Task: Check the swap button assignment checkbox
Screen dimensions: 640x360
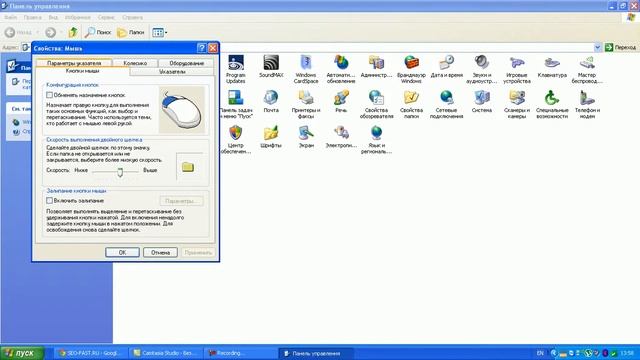Action: click(49, 95)
